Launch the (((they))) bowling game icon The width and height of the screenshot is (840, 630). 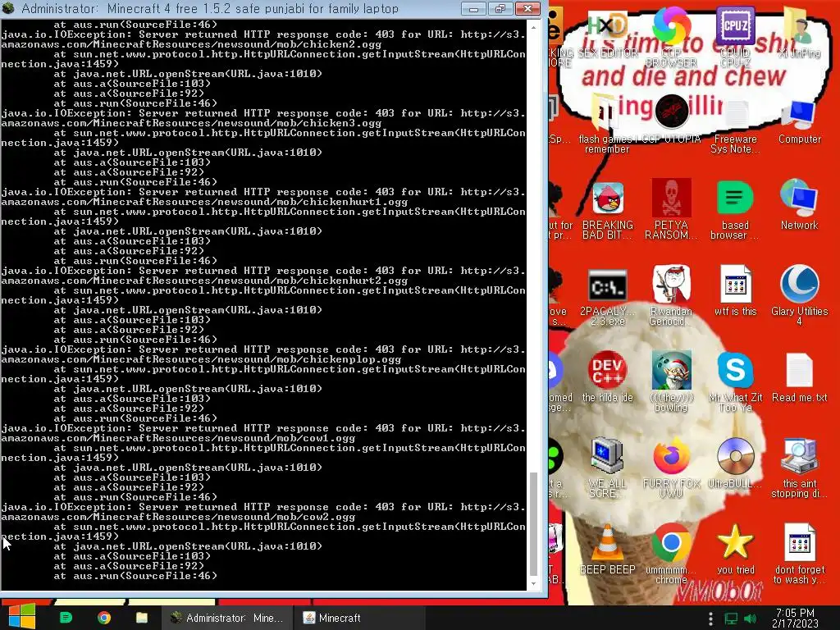coord(671,371)
